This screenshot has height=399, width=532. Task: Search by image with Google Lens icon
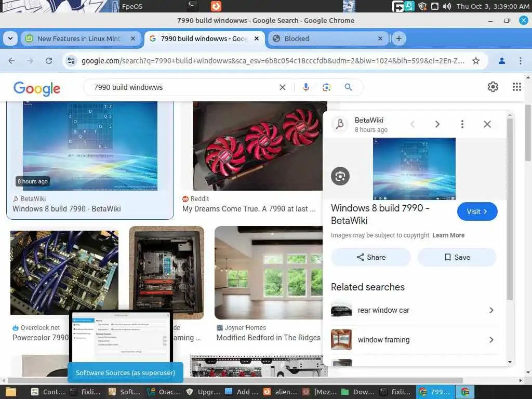(326, 87)
